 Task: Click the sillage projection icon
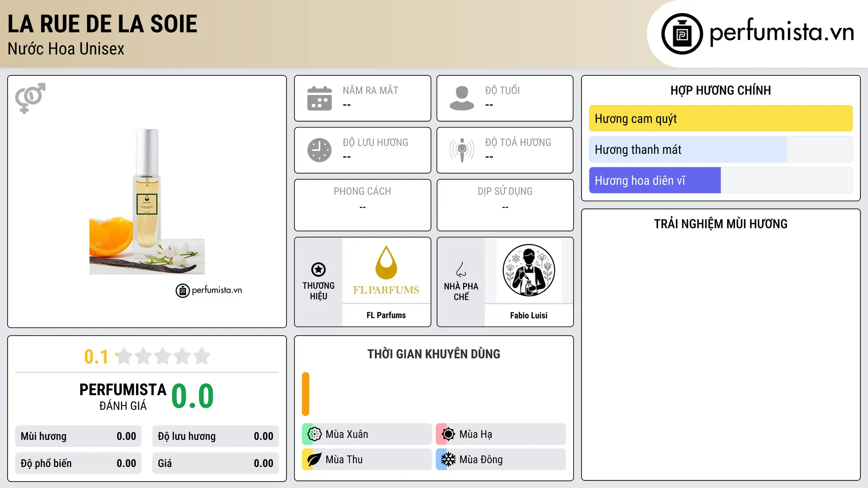point(462,150)
